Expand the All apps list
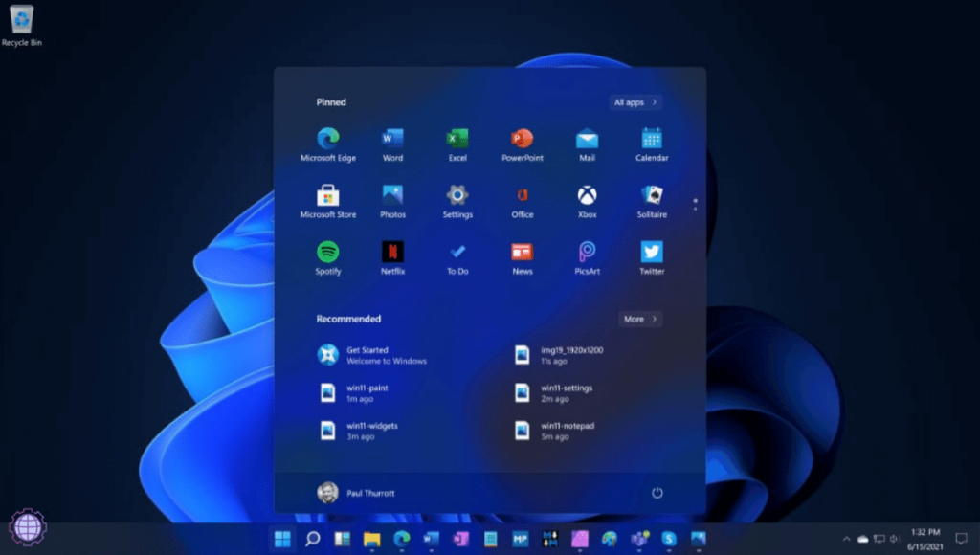Screen dimensions: 980x555 pos(635,102)
